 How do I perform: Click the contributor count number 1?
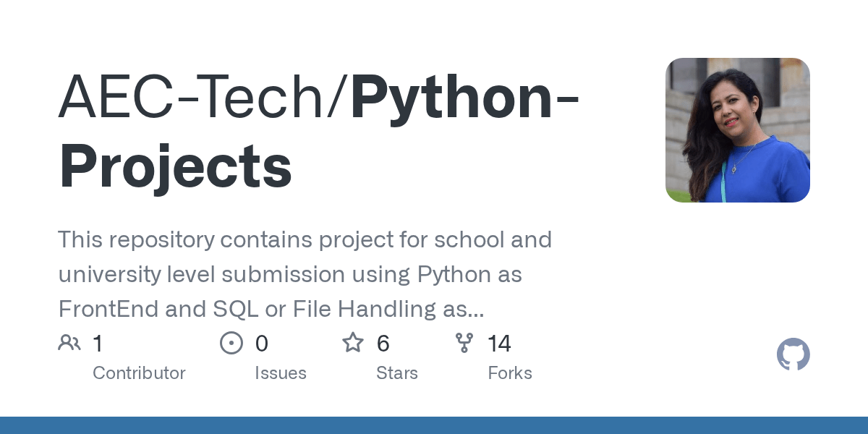click(x=98, y=344)
